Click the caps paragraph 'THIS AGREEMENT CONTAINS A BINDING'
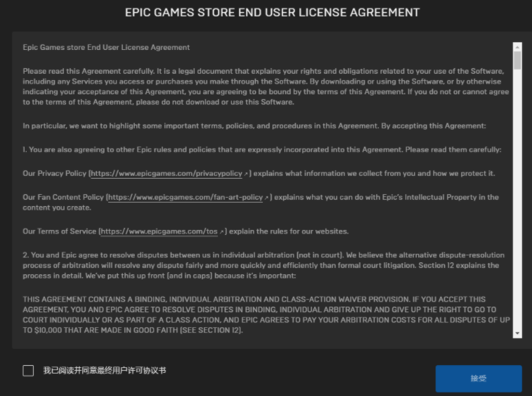This screenshot has width=532, height=396. click(x=266, y=315)
